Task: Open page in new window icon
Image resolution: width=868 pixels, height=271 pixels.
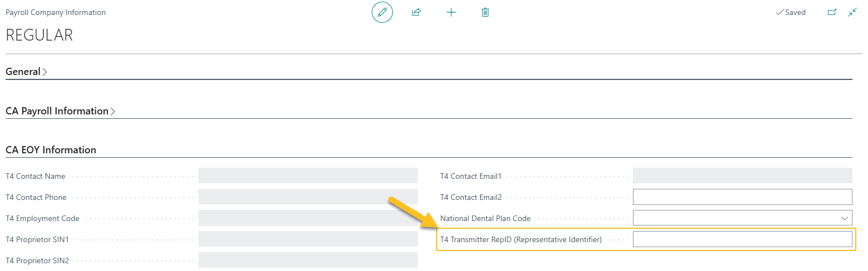Action: point(832,12)
